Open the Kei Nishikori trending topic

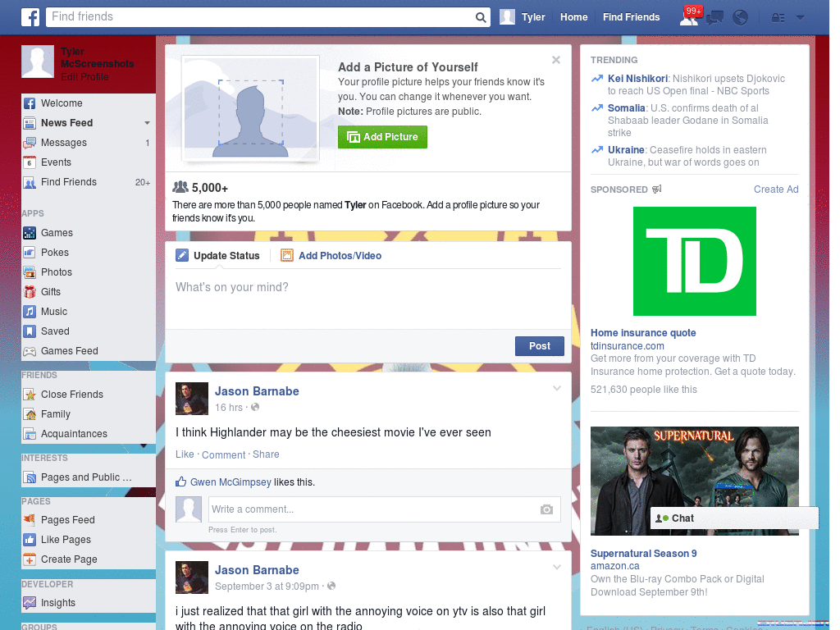(x=637, y=79)
